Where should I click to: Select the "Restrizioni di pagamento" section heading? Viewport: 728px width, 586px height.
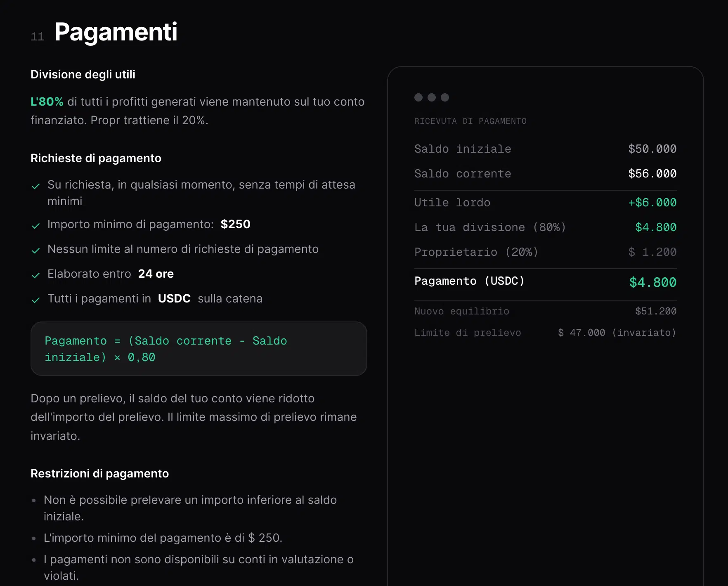99,473
